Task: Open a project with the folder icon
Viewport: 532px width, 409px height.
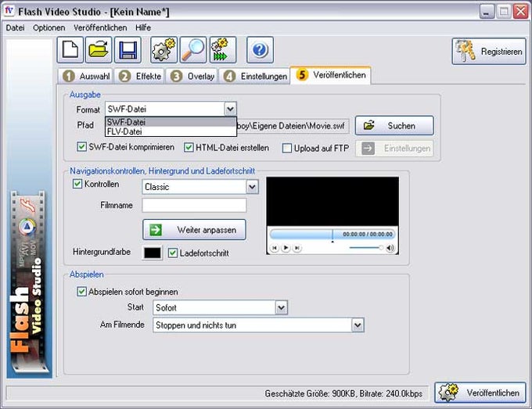Action: (x=99, y=50)
